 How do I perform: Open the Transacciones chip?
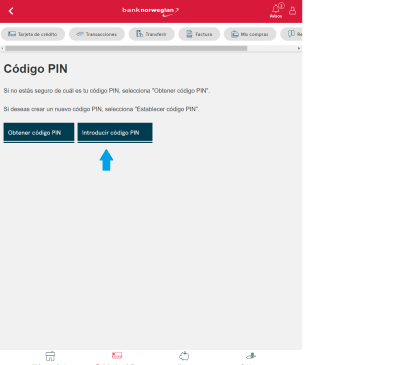coord(97,34)
